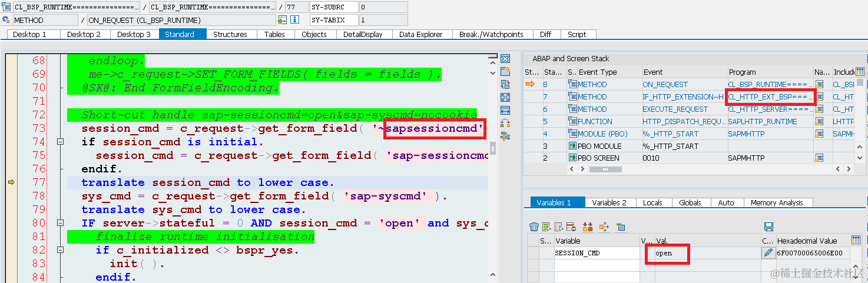Screen dimensions: 868x283
Task: Open the Tables tab
Action: click(x=274, y=34)
